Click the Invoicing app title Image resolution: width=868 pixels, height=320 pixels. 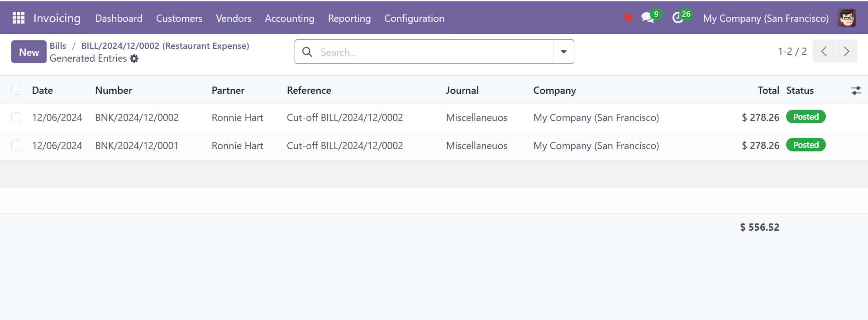coord(57,18)
